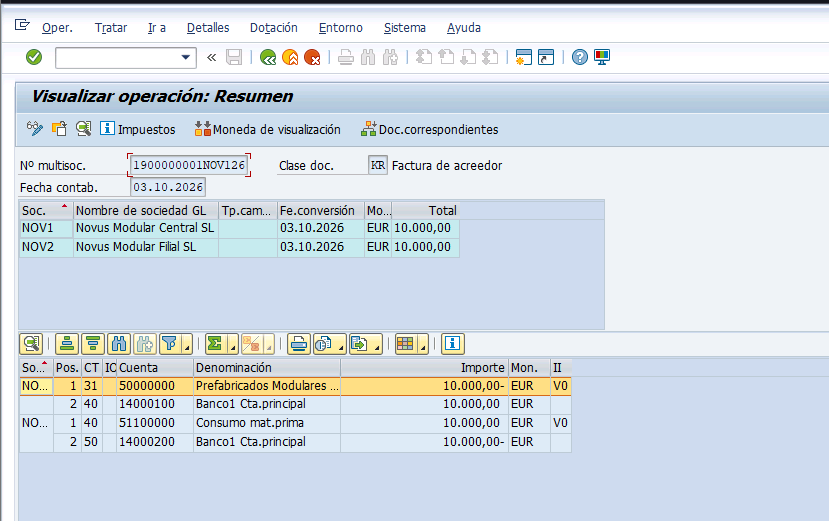Open the command field dropdown arrow
The height and width of the screenshot is (521, 829).
point(186,57)
